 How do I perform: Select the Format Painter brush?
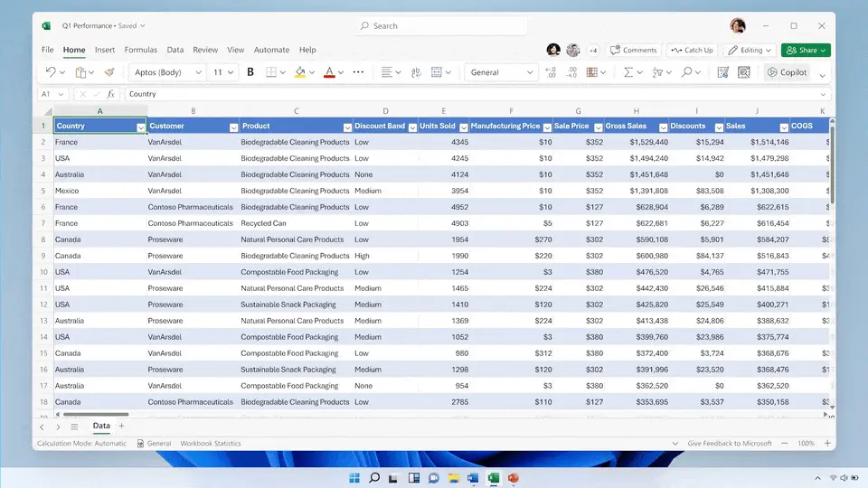(109, 72)
